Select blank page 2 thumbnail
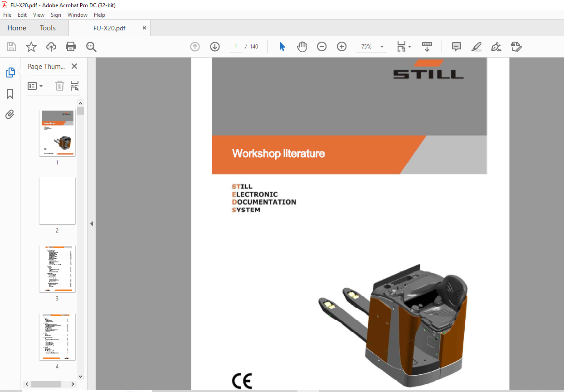This screenshot has height=392, width=564. point(57,201)
